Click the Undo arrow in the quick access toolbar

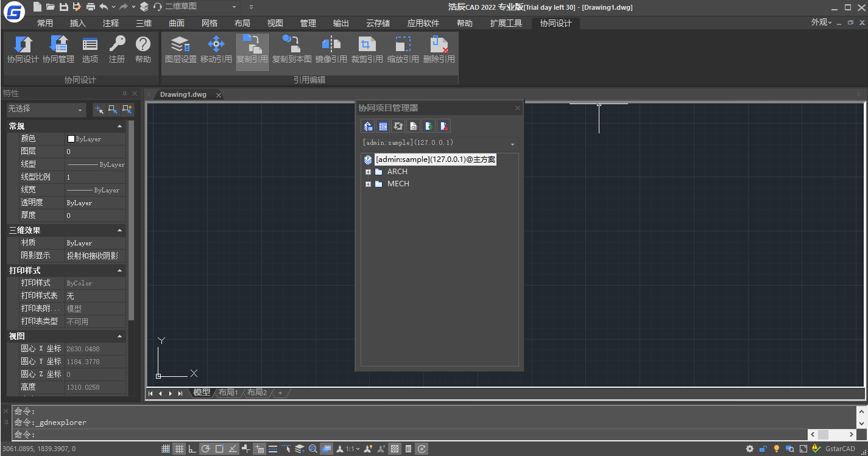(104, 7)
